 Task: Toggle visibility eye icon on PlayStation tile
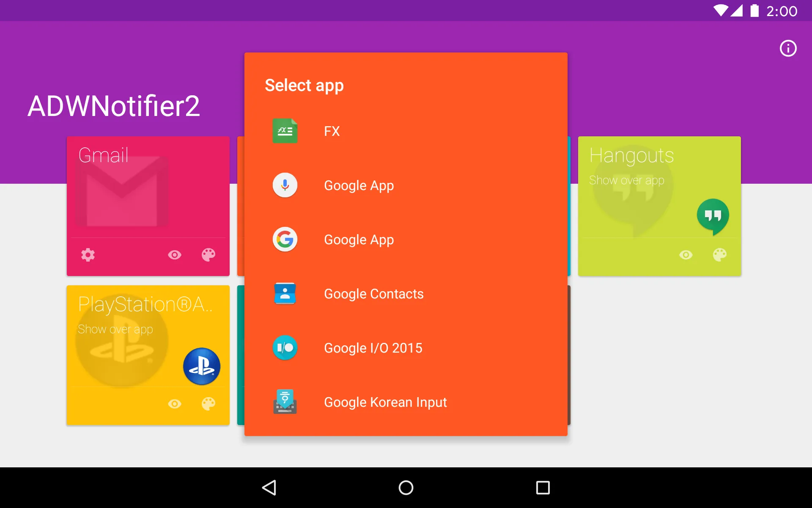pyautogui.click(x=174, y=404)
